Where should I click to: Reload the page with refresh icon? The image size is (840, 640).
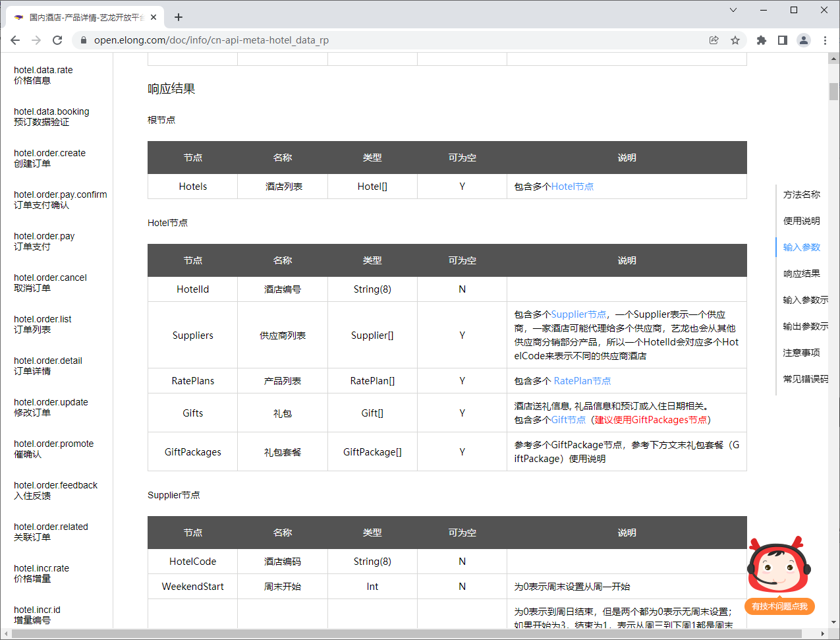57,40
